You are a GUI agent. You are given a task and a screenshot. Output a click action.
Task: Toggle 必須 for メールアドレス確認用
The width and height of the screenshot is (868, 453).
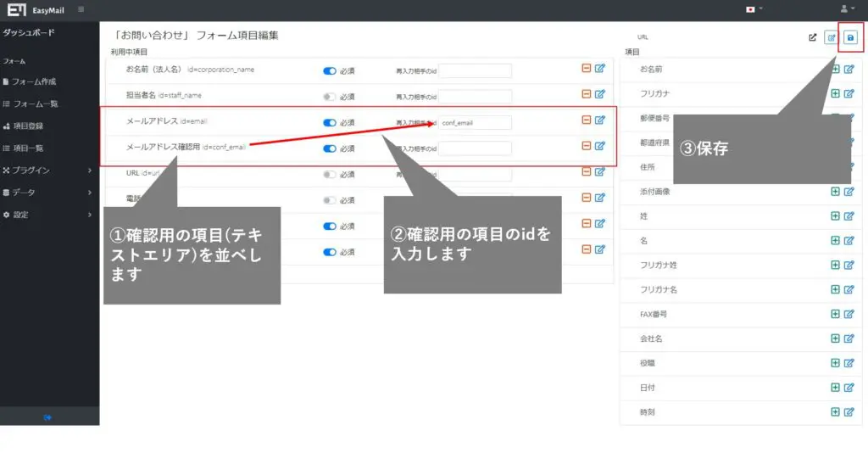330,148
